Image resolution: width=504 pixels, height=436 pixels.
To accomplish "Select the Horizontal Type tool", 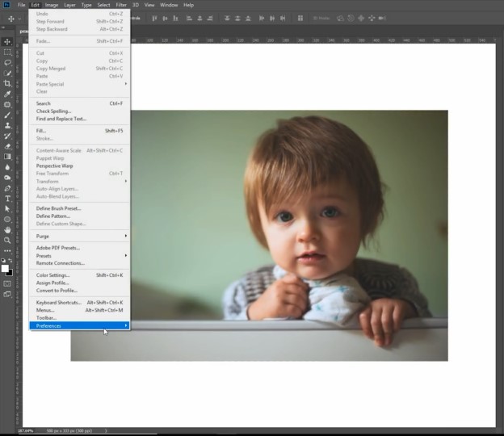I will pos(7,199).
